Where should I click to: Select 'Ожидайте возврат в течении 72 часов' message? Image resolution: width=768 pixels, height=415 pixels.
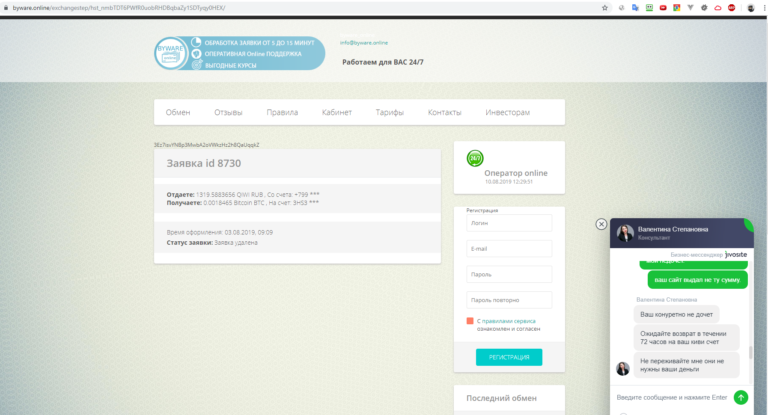686,338
